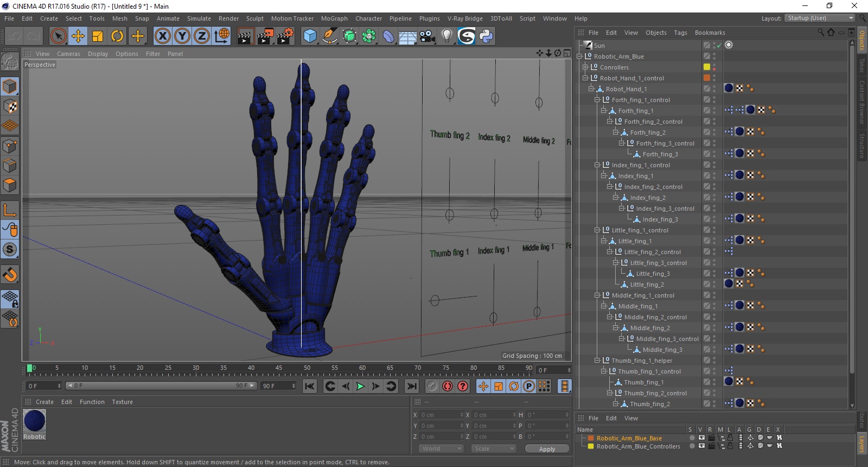
Task: Toggle Sun object enable checkmark
Action: point(719,46)
